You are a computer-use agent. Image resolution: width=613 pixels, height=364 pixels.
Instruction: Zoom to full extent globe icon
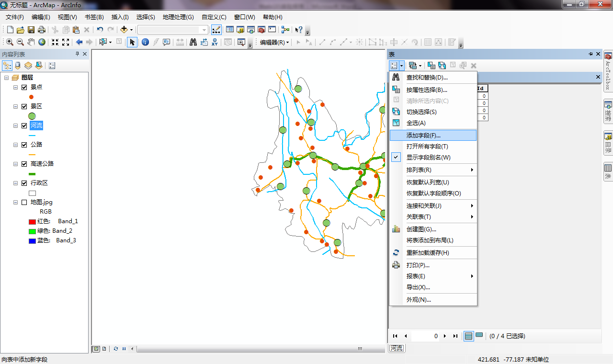(42, 42)
